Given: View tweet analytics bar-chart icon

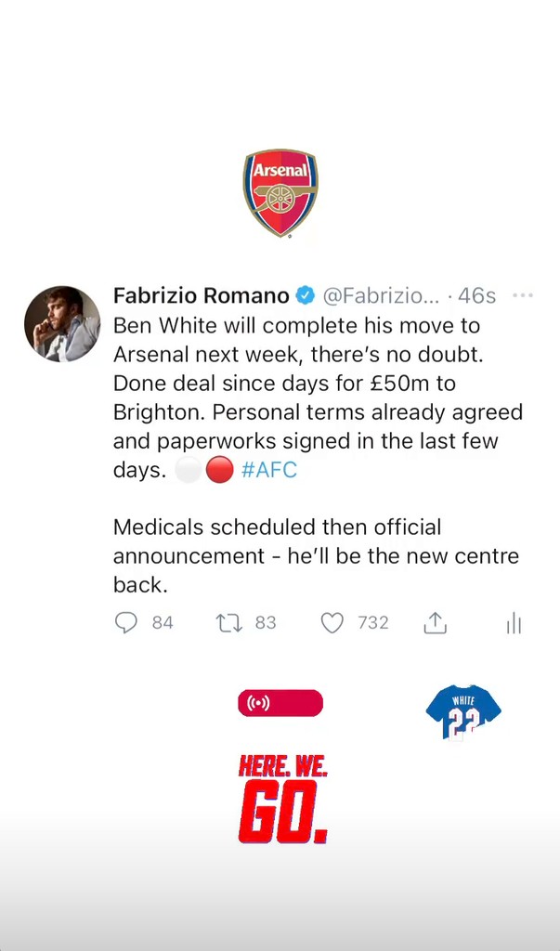Looking at the screenshot, I should pyautogui.click(x=514, y=623).
